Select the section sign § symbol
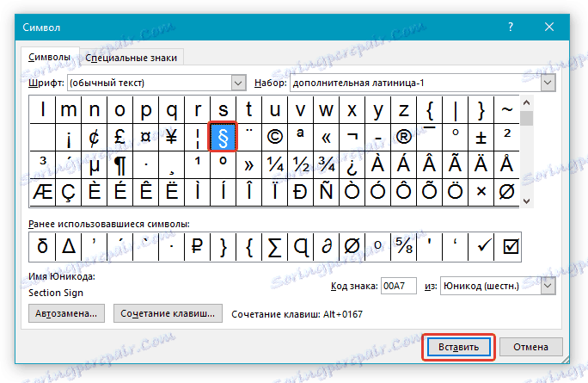The image size is (588, 383). click(x=223, y=138)
